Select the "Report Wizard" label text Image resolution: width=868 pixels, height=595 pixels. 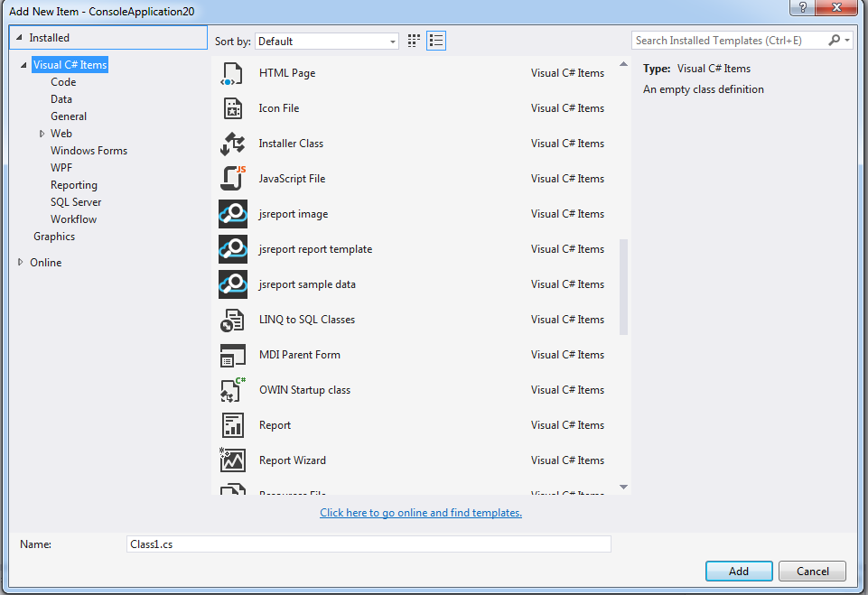(293, 460)
